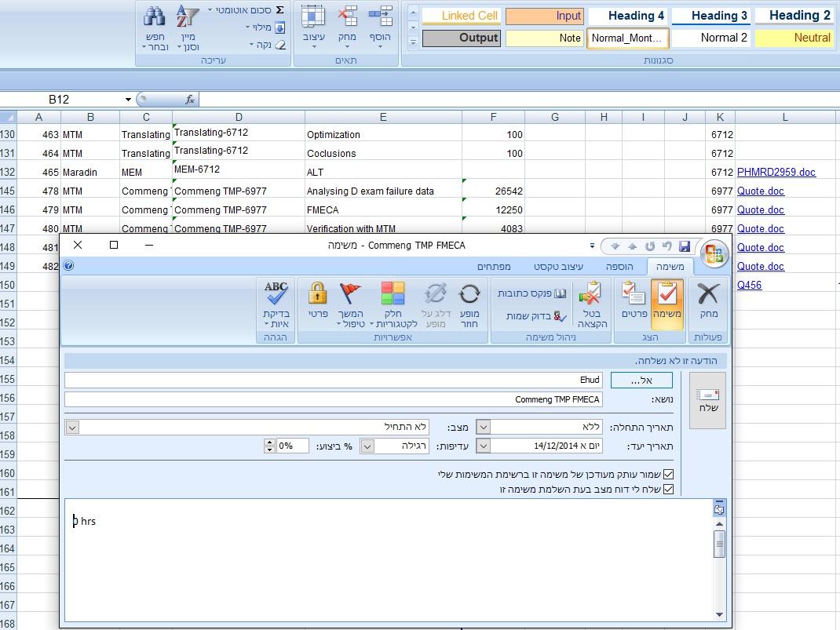
Task: Open Quote.doc link in row 145
Action: click(760, 191)
